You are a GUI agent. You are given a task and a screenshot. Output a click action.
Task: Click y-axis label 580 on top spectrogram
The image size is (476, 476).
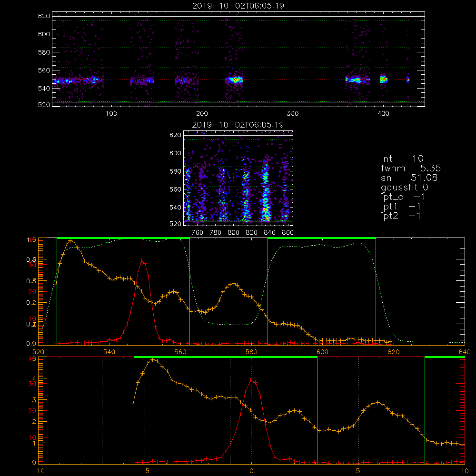point(44,52)
